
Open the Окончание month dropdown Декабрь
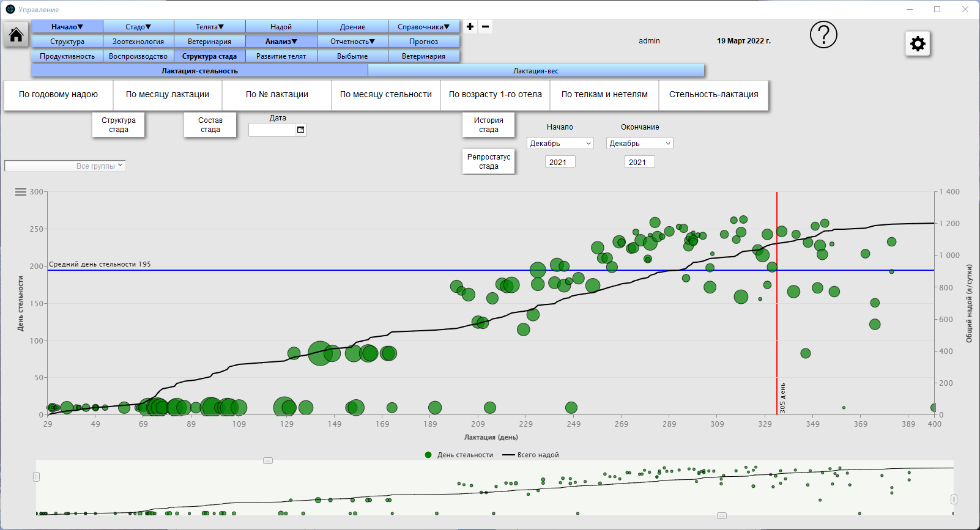640,143
